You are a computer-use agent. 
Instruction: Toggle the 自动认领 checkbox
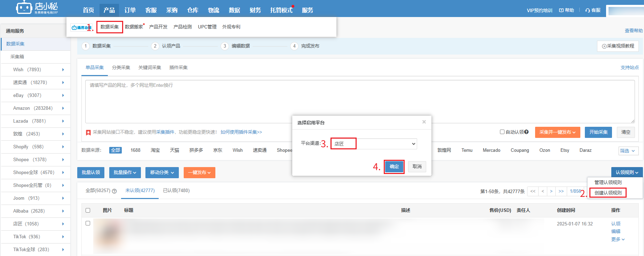[502, 132]
